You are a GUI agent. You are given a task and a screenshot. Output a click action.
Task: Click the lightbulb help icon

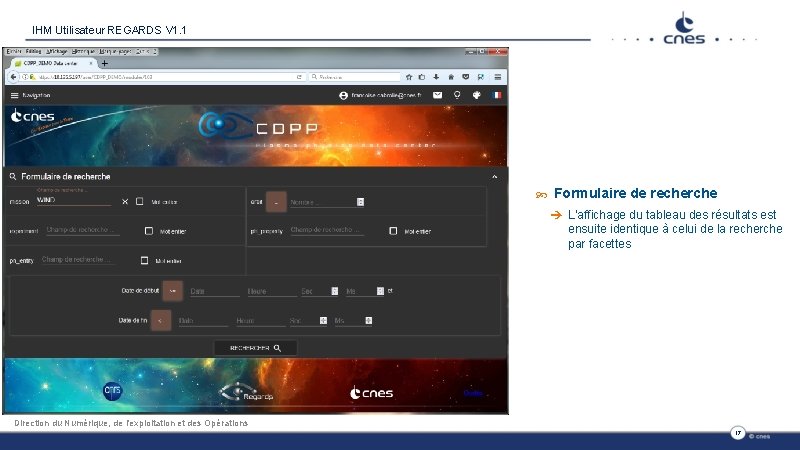tap(457, 95)
